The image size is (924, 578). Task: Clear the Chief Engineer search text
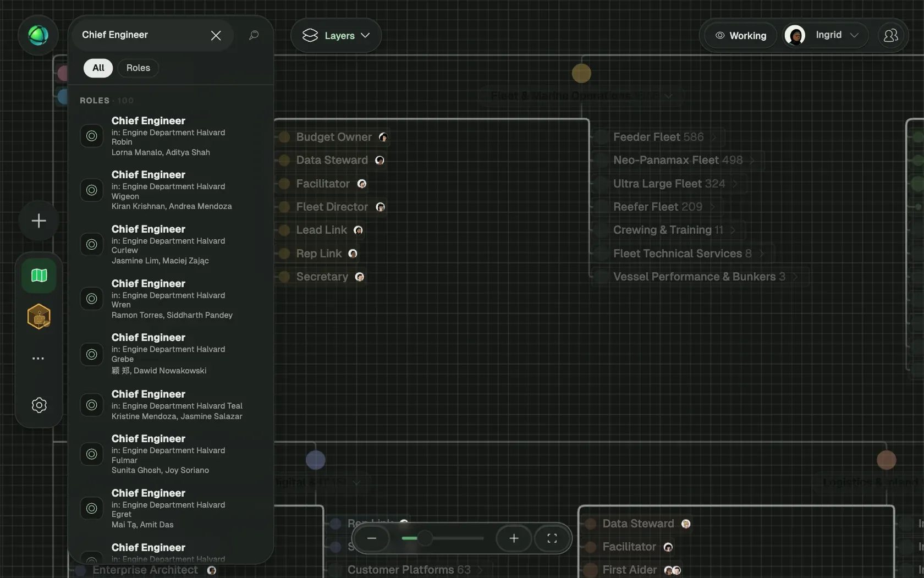(216, 35)
